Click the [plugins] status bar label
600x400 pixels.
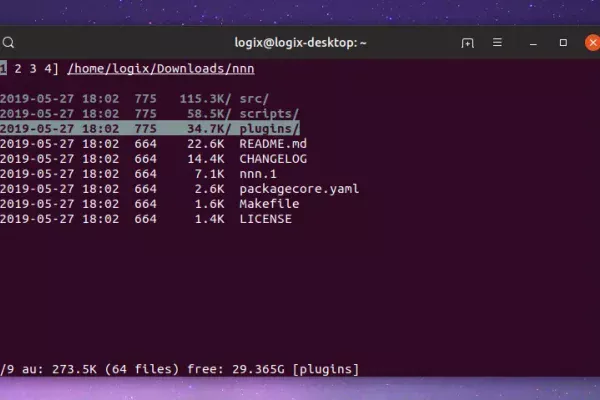(326, 369)
